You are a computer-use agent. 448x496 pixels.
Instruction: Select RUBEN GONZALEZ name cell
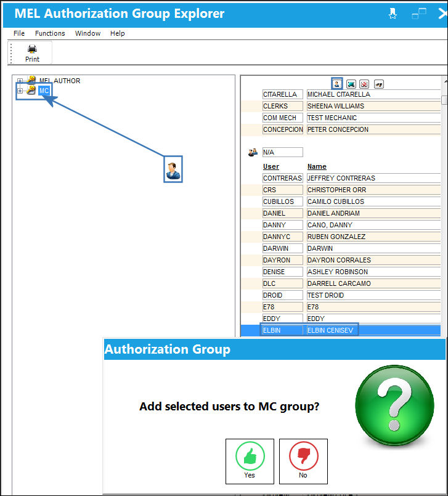coord(373,237)
